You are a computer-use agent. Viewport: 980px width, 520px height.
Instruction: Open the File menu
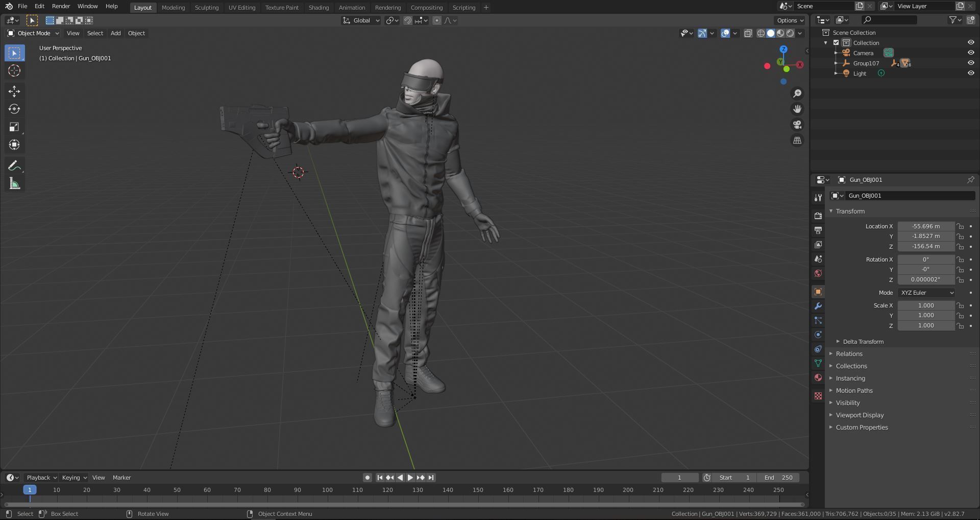22,6
